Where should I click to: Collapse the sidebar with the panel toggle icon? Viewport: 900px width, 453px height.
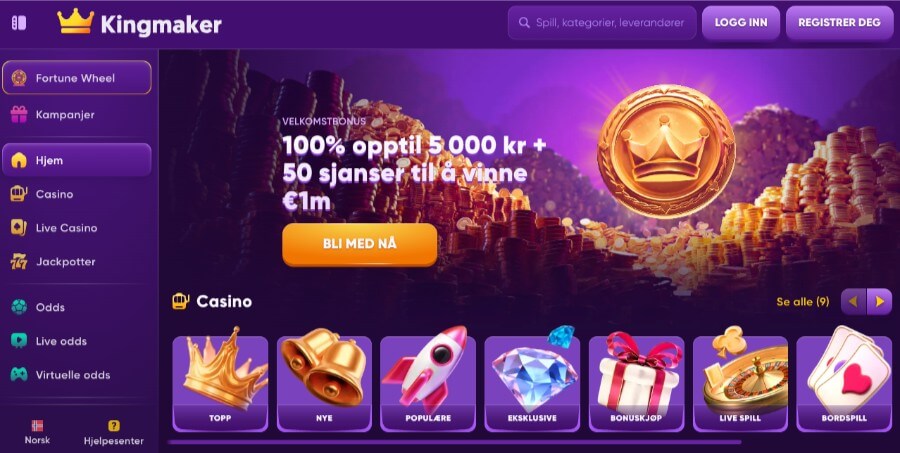[x=19, y=23]
